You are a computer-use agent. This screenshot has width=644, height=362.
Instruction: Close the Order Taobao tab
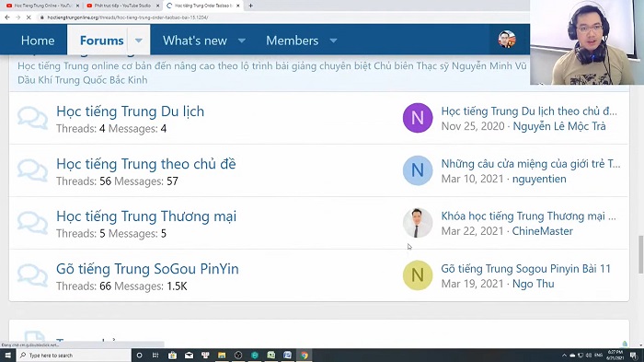237,6
